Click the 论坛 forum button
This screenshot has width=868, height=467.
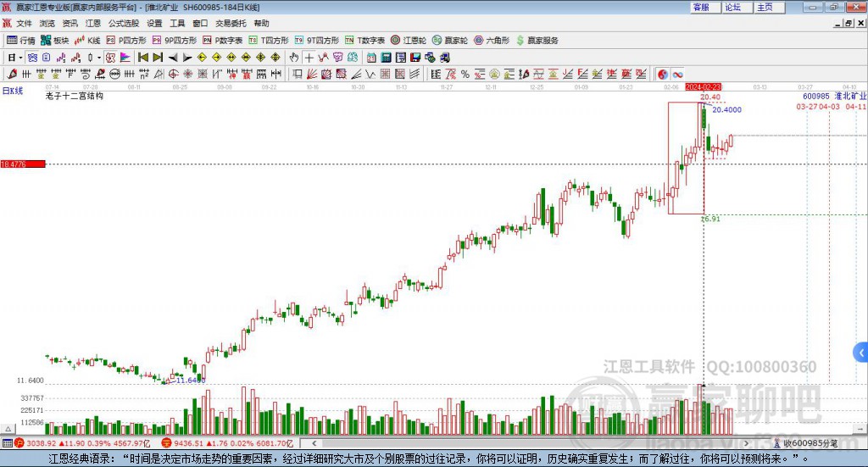pos(737,7)
